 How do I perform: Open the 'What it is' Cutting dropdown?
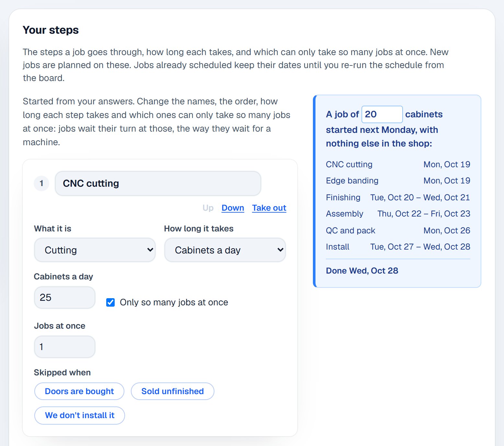click(x=95, y=250)
